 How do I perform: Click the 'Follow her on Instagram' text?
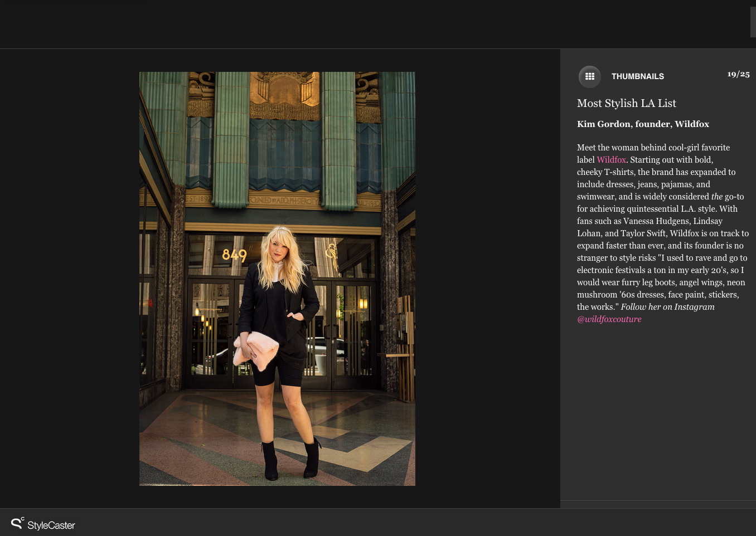tap(667, 307)
